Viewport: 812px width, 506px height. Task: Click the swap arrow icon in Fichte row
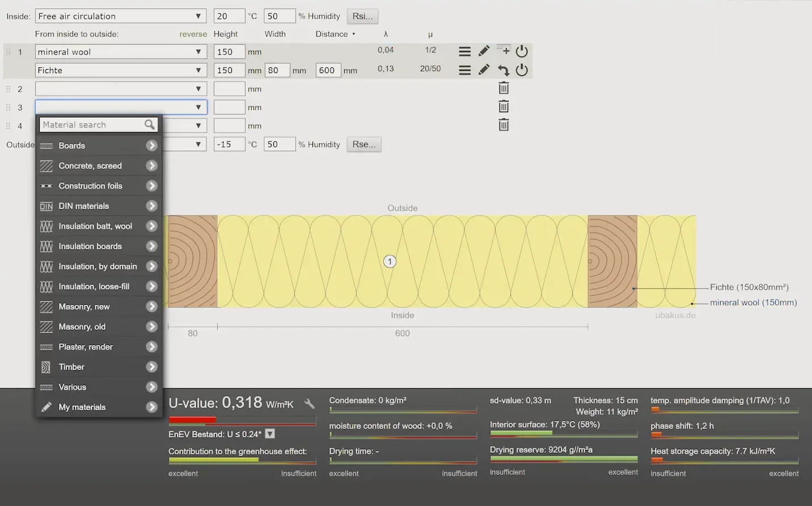(x=504, y=70)
